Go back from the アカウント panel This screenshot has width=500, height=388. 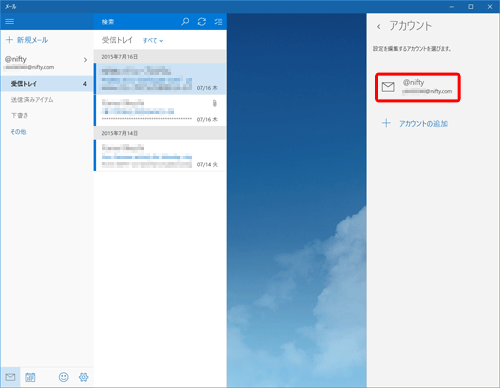(x=379, y=26)
